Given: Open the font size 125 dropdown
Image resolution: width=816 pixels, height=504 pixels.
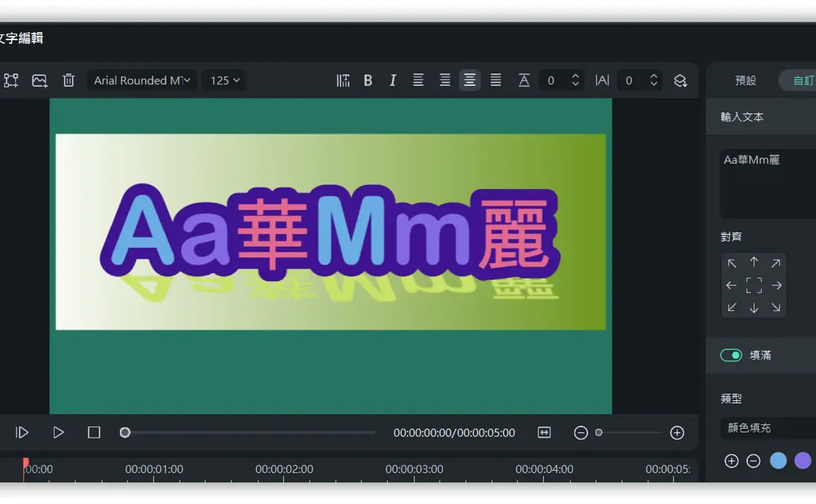Looking at the screenshot, I should click(225, 80).
